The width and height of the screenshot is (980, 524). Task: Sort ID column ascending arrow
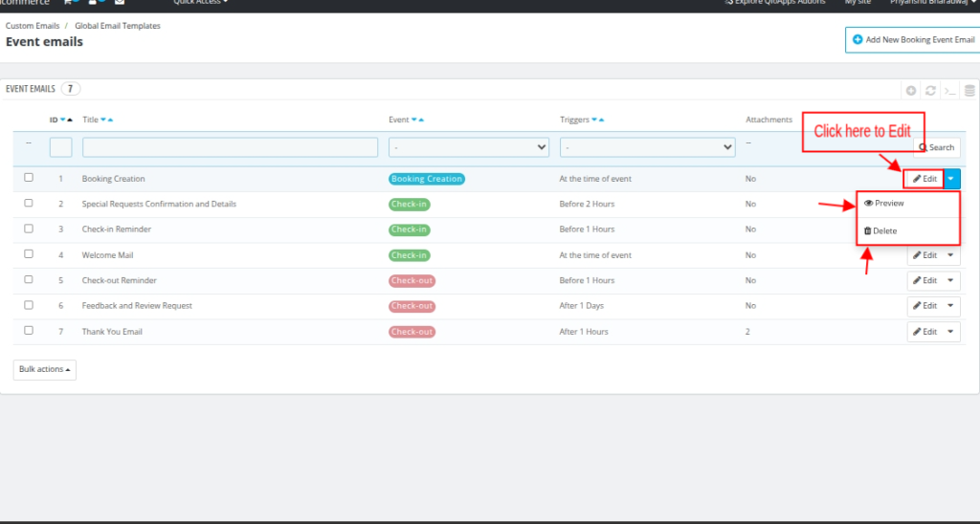click(70, 120)
